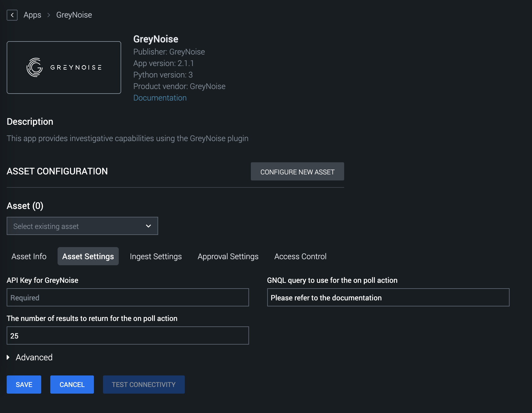
Task: Click the 'Asset (0)' heading
Action: [25, 206]
